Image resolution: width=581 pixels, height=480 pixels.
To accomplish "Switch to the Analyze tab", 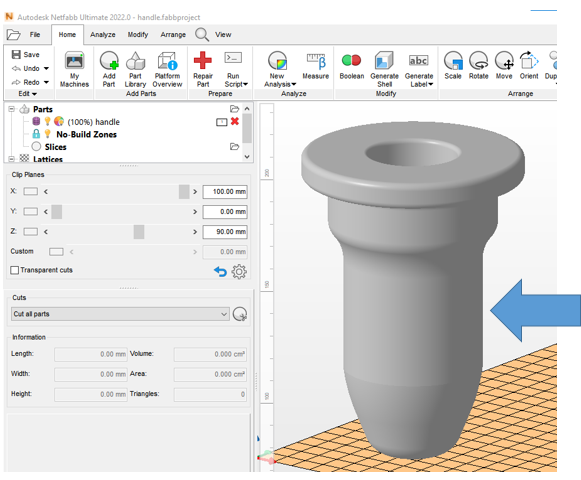I will click(x=103, y=34).
